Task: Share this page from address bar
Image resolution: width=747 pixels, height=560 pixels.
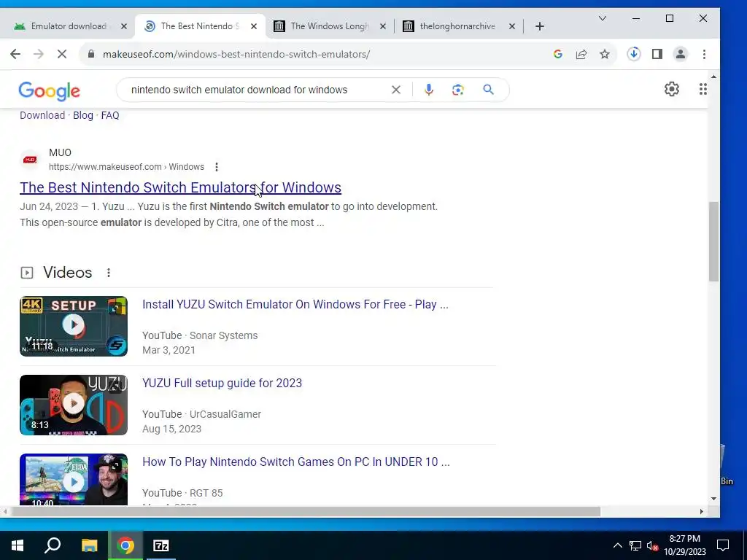Action: [x=581, y=54]
